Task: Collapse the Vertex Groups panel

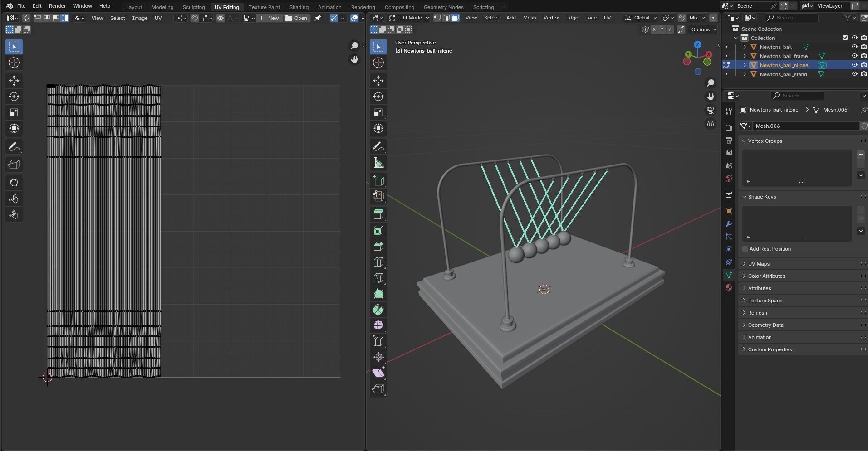Action: pos(765,141)
